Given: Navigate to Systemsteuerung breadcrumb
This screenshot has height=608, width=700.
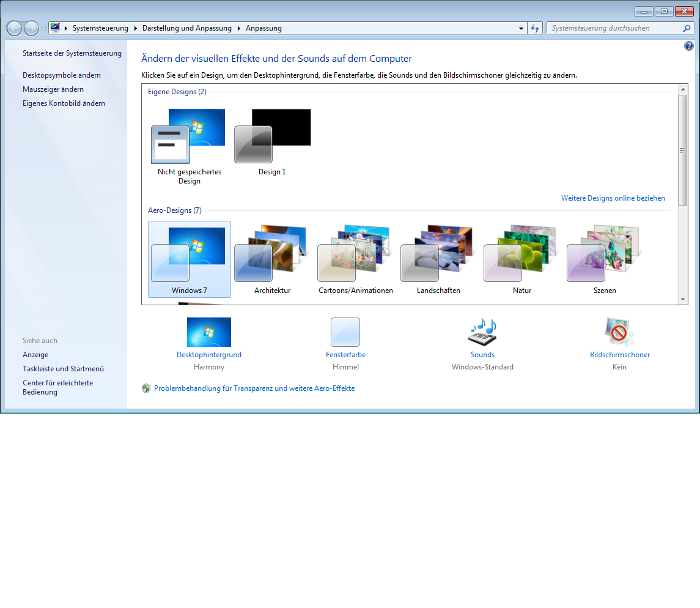Looking at the screenshot, I should pyautogui.click(x=100, y=28).
